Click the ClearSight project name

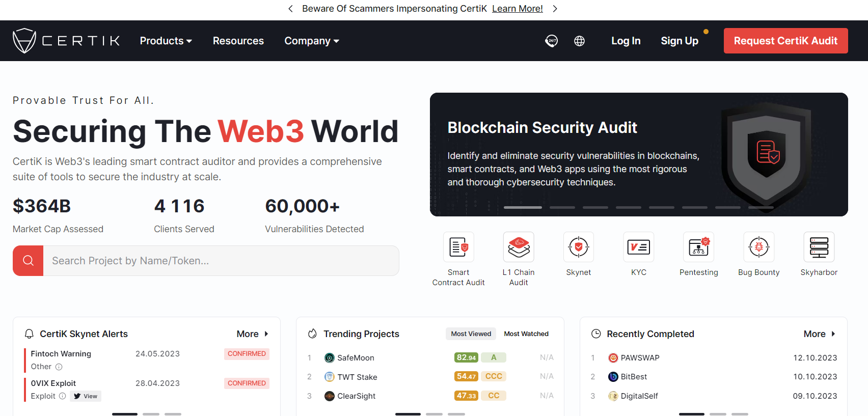click(x=356, y=396)
